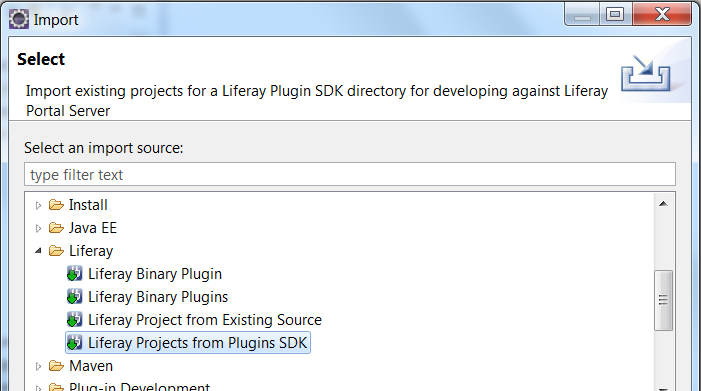This screenshot has height=391, width=701.
Task: Collapse the Liferay tree node
Action: tap(38, 251)
